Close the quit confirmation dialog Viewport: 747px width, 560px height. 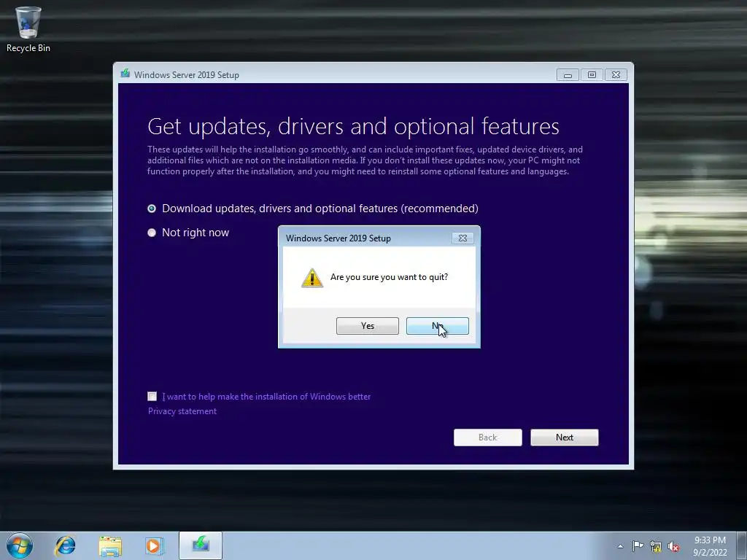point(462,238)
